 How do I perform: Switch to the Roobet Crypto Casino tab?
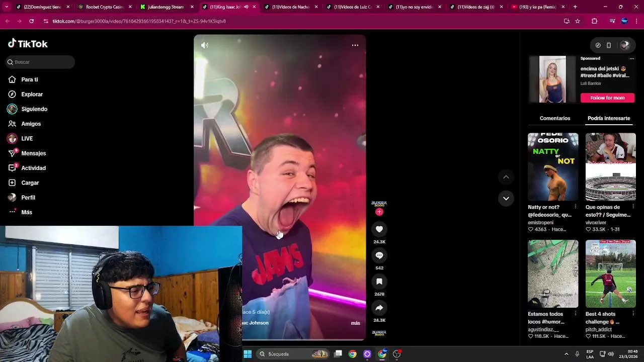[x=105, y=7]
